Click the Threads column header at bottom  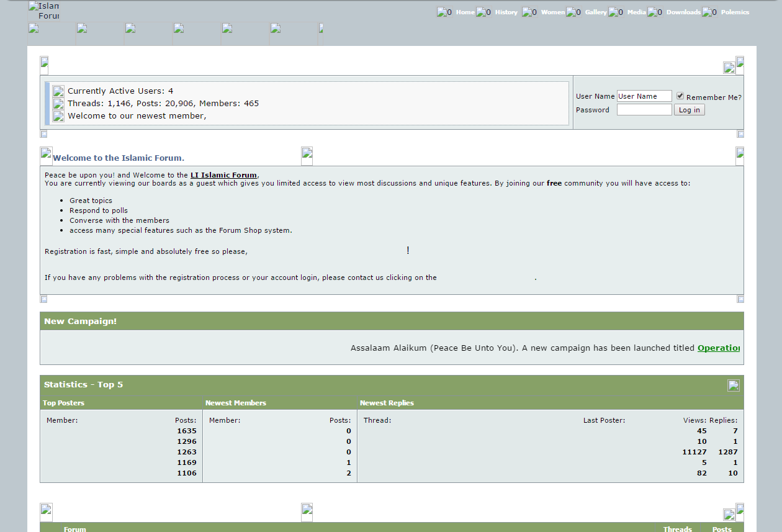click(678, 529)
